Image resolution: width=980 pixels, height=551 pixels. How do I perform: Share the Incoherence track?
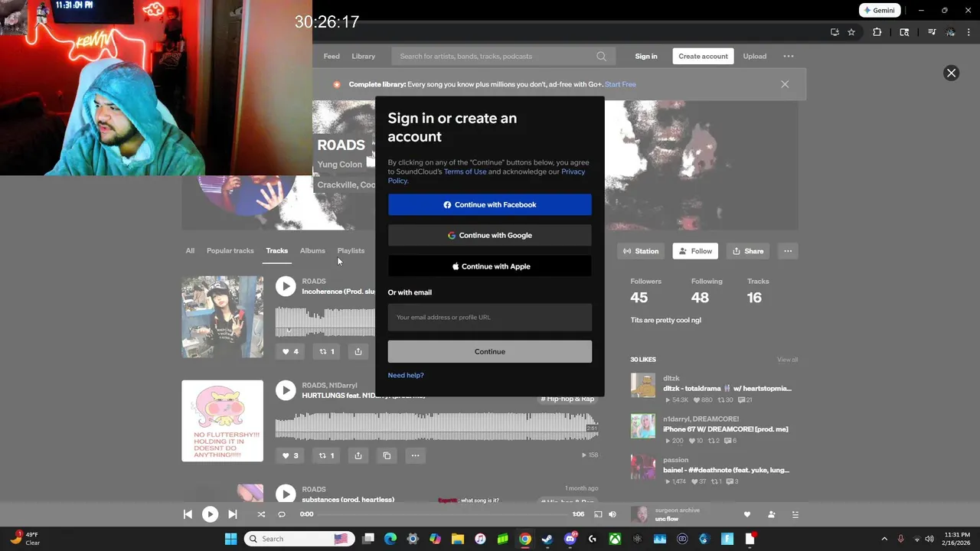[x=358, y=351]
